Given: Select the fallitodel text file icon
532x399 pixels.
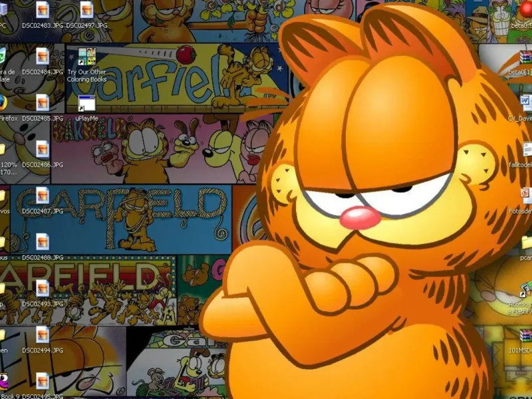Looking at the screenshot, I should coord(527,150).
